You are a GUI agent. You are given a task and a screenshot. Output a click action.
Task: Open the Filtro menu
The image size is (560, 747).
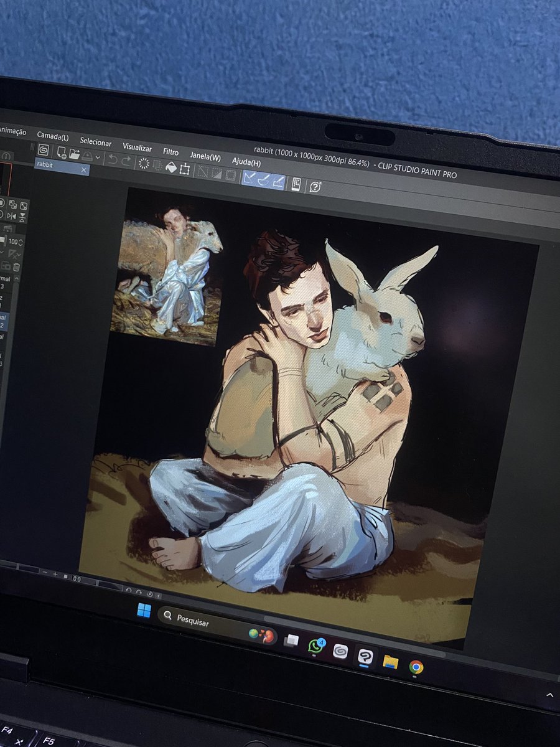point(170,152)
